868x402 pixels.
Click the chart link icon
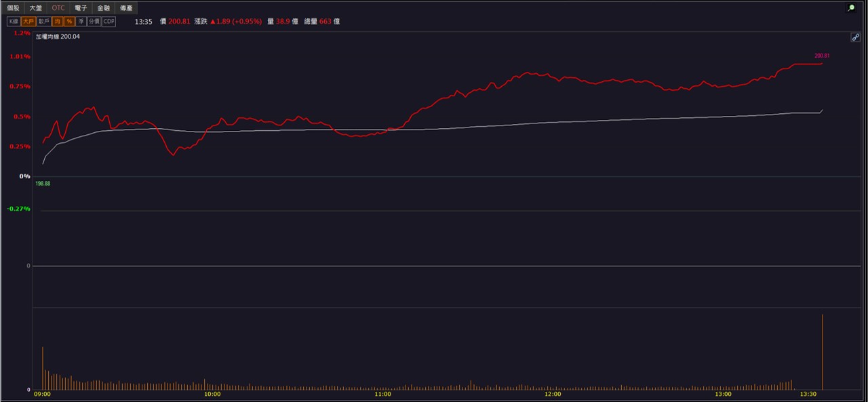point(855,37)
